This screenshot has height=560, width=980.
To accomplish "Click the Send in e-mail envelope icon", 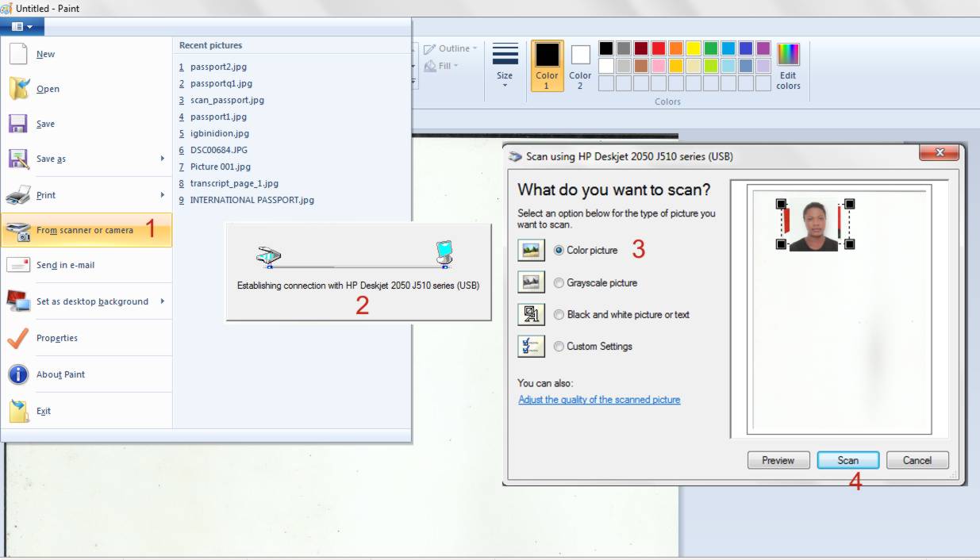I will tap(18, 265).
